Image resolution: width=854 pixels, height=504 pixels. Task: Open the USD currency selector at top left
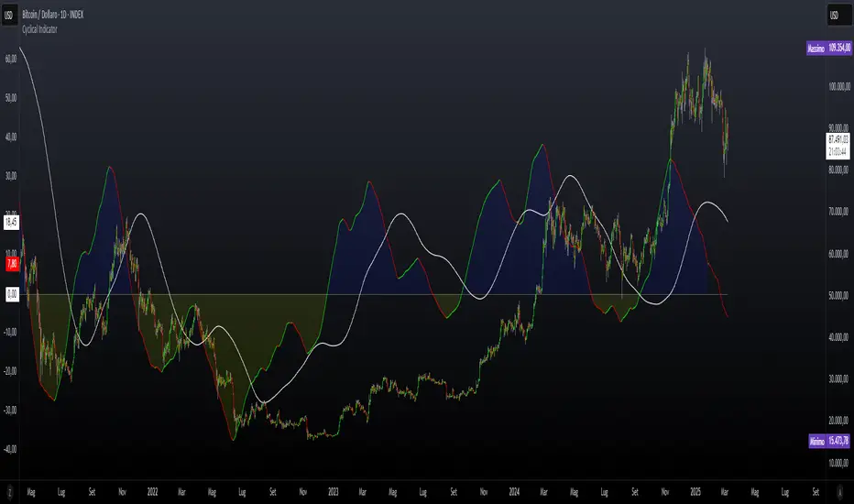pos(9,16)
